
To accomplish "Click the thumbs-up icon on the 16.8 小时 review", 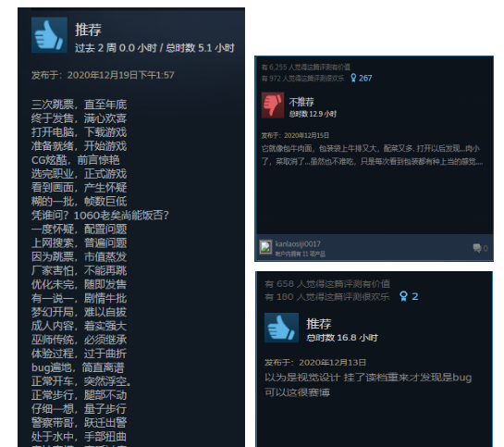I will click(281, 328).
